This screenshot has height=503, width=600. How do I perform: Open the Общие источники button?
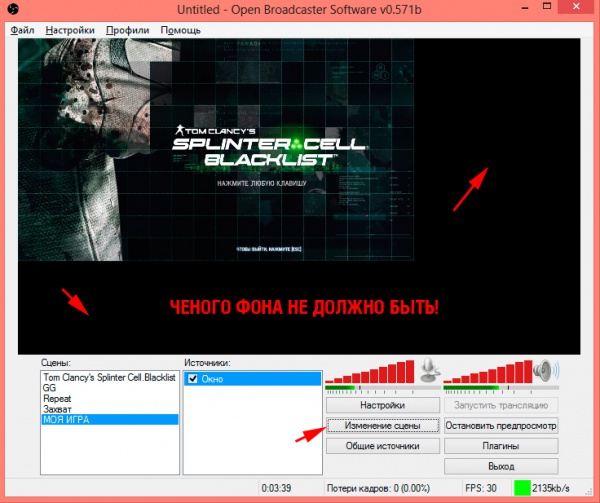382,446
